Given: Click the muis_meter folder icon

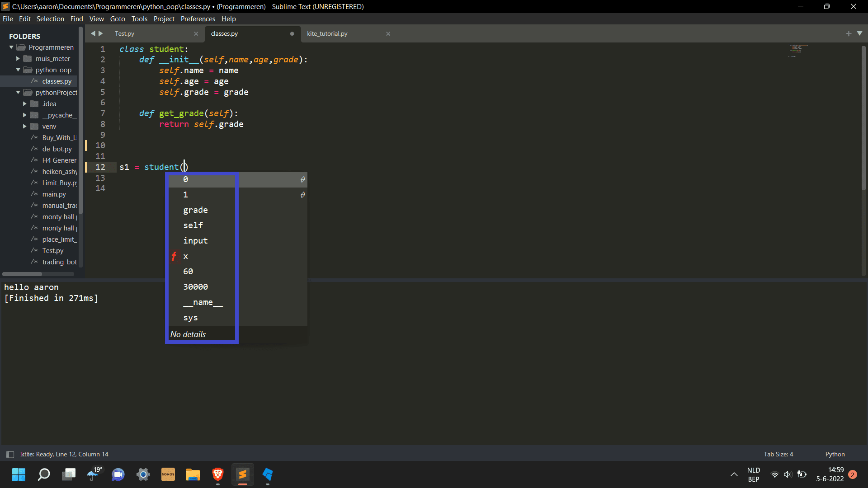Looking at the screenshot, I should point(28,59).
